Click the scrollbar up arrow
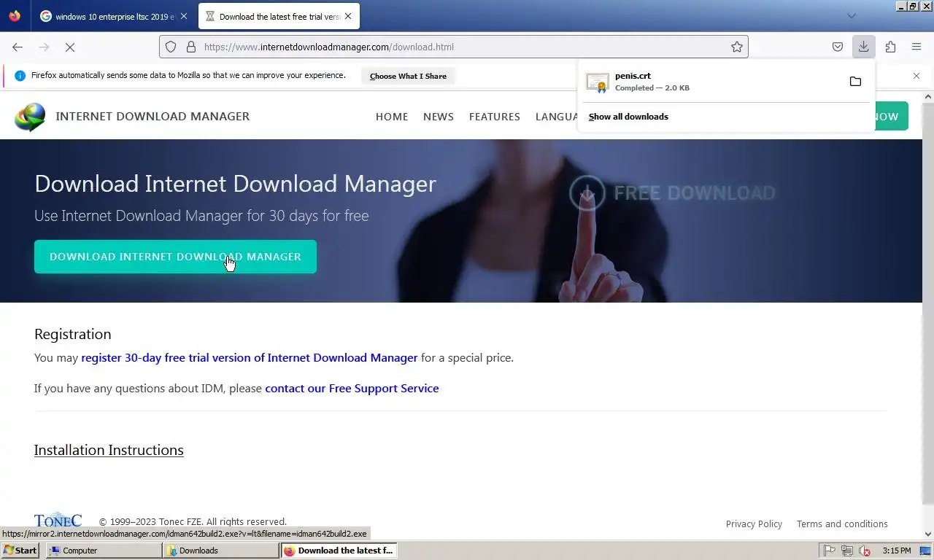Viewport: 934px width, 560px height. [x=928, y=96]
